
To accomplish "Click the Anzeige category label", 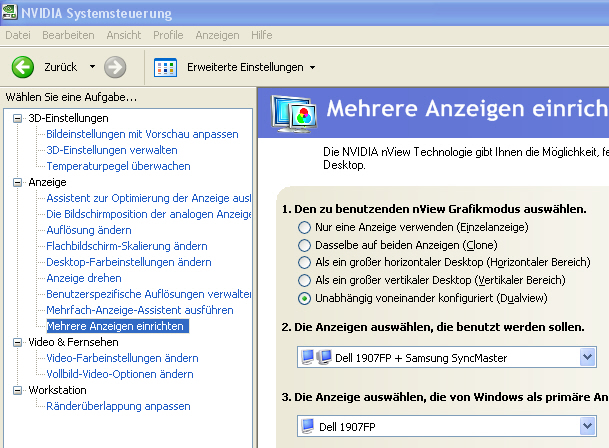I will (47, 182).
